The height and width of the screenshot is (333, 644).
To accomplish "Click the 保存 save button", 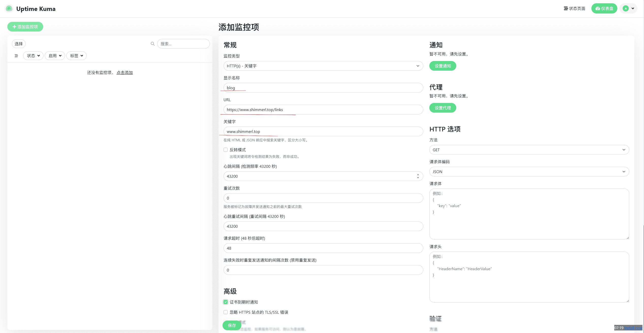I will pos(232,325).
